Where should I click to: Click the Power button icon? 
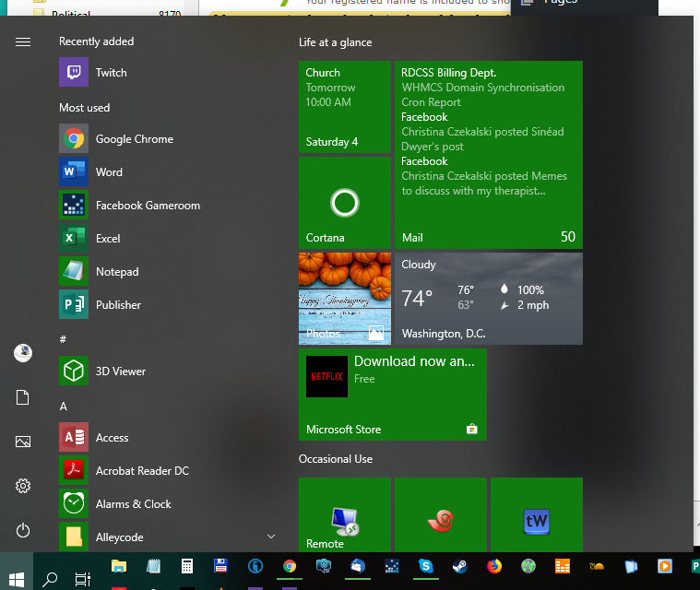(23, 530)
